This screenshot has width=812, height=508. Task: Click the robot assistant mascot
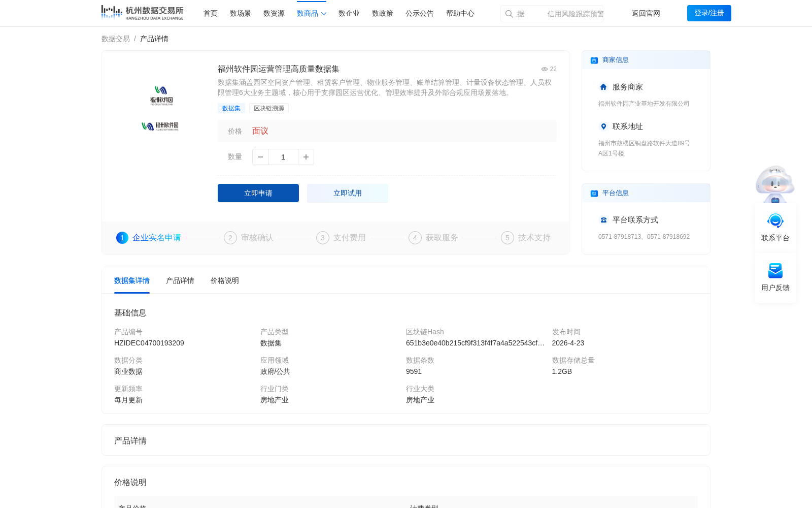[775, 184]
